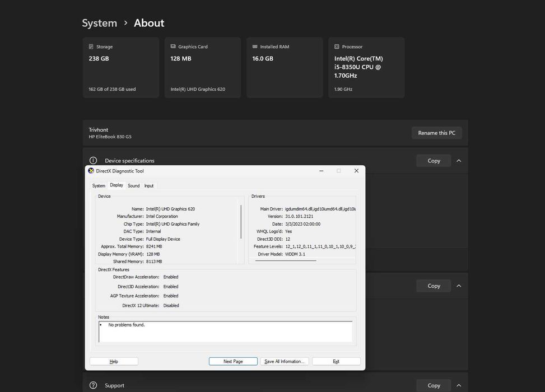
Task: Click Save All Information button
Action: (285, 361)
